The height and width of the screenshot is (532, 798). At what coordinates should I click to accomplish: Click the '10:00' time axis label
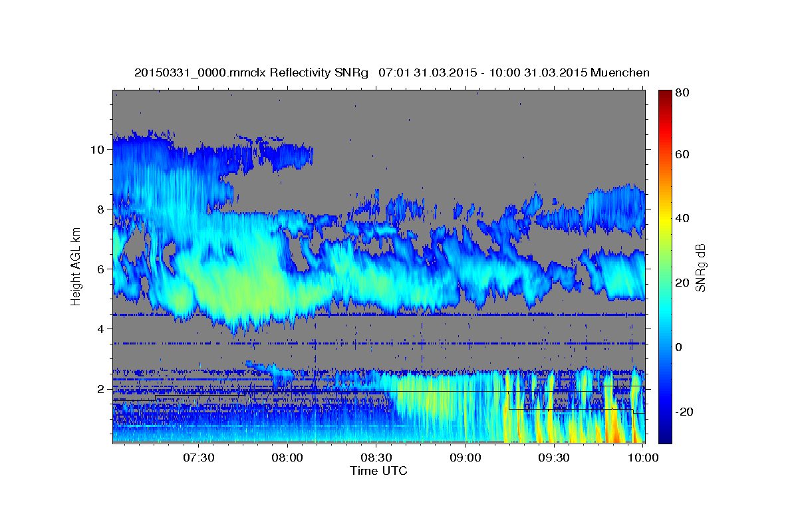[643, 458]
